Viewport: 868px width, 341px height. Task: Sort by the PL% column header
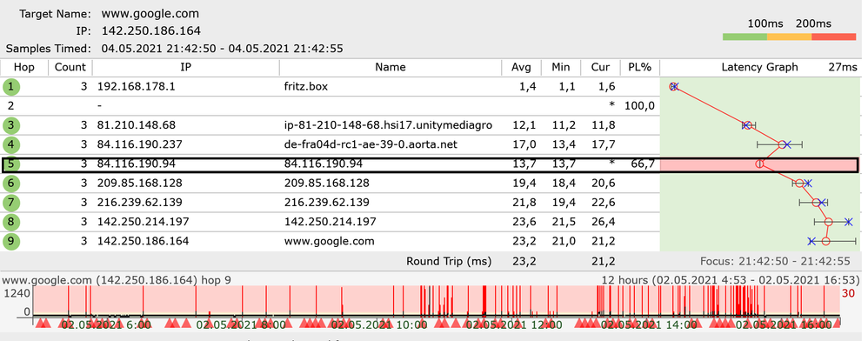pos(640,68)
